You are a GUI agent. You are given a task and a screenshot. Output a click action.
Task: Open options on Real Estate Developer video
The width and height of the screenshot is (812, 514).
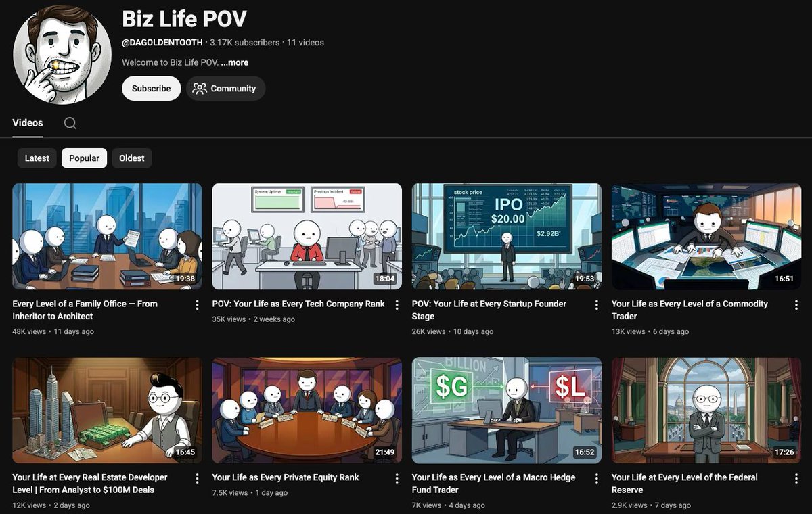coord(197,478)
